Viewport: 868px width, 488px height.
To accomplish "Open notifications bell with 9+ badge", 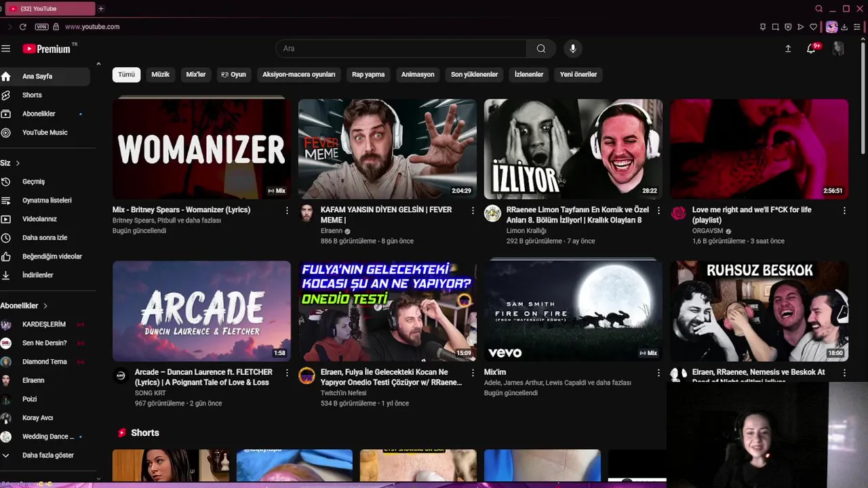I will (x=812, y=49).
